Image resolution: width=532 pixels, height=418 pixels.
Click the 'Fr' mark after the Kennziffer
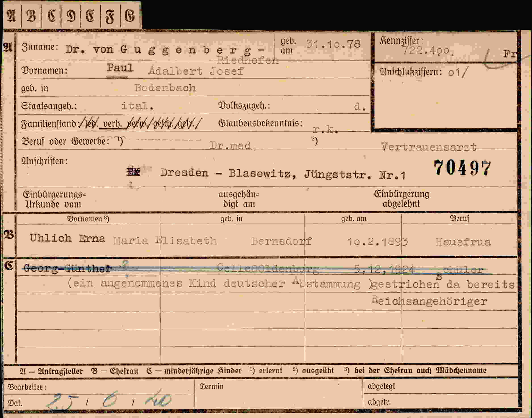coord(510,54)
